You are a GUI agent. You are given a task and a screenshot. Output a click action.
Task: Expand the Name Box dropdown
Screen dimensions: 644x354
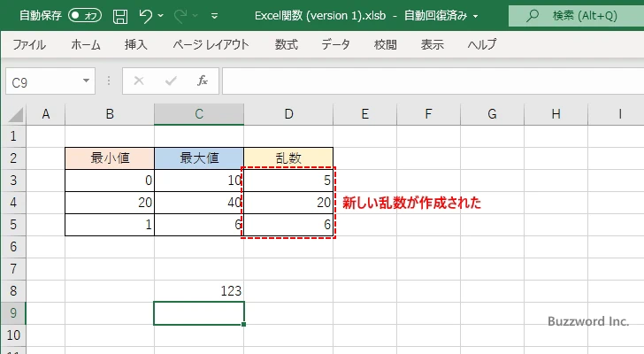click(x=87, y=81)
